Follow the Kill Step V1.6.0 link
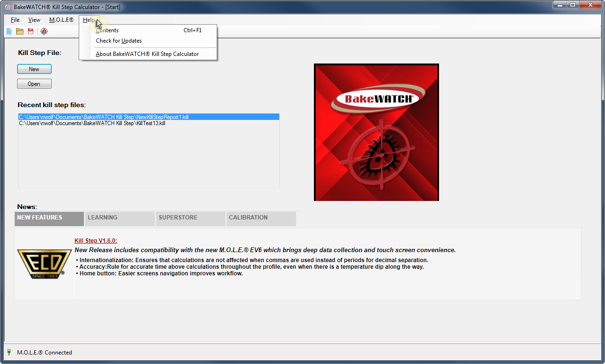The image size is (605, 364). coord(96,241)
